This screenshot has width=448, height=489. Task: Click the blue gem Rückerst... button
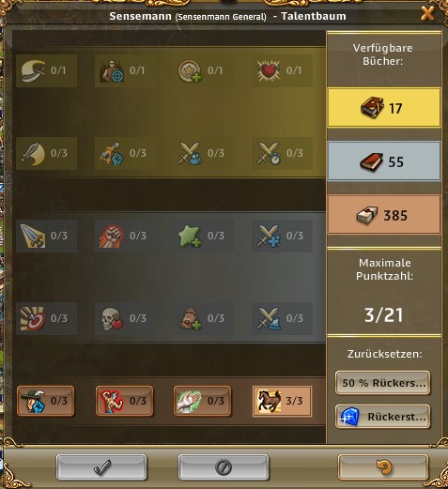click(382, 417)
